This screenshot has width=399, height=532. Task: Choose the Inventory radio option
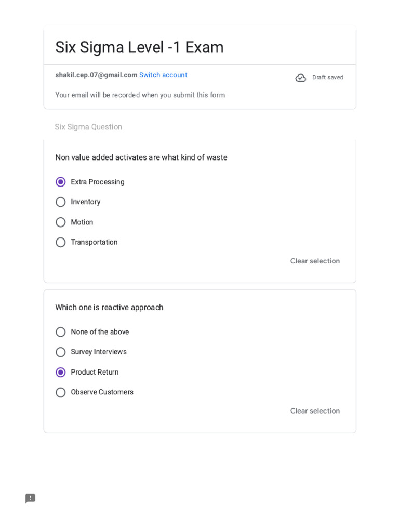(x=61, y=202)
